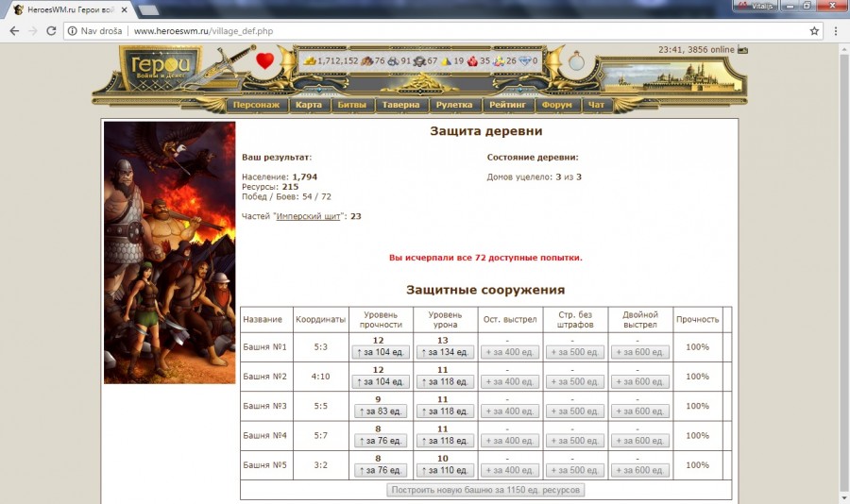Click the mercury resource icon by 67
The width and height of the screenshot is (850, 504).
(419, 60)
